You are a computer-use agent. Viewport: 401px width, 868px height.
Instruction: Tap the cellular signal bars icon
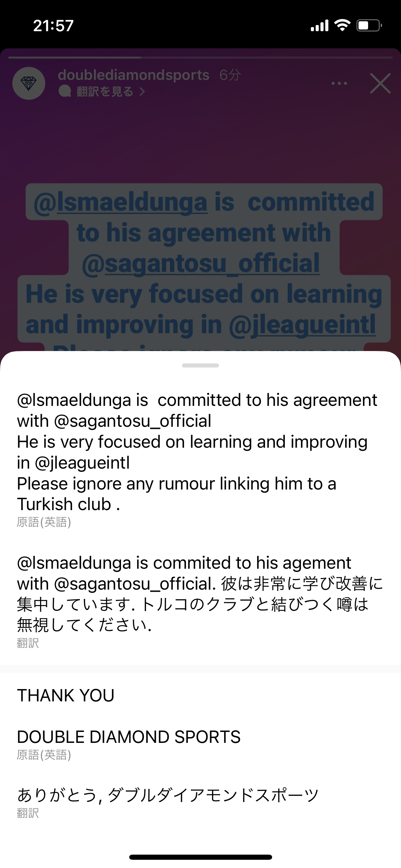(319, 25)
